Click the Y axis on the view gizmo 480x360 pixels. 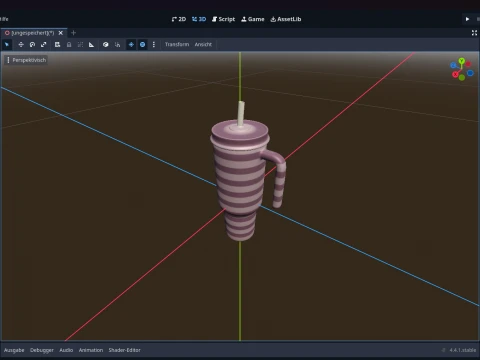pos(462,61)
